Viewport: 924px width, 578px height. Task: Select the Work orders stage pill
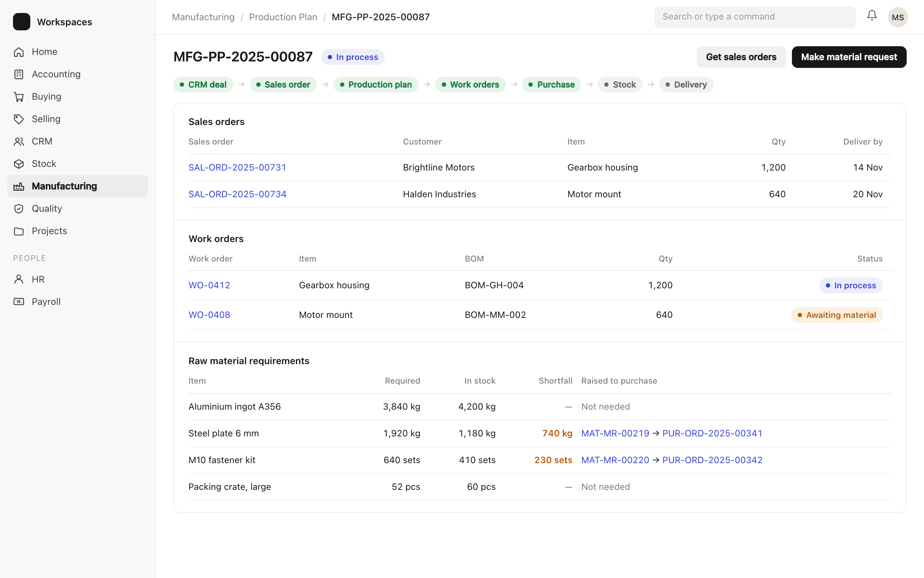(x=470, y=85)
